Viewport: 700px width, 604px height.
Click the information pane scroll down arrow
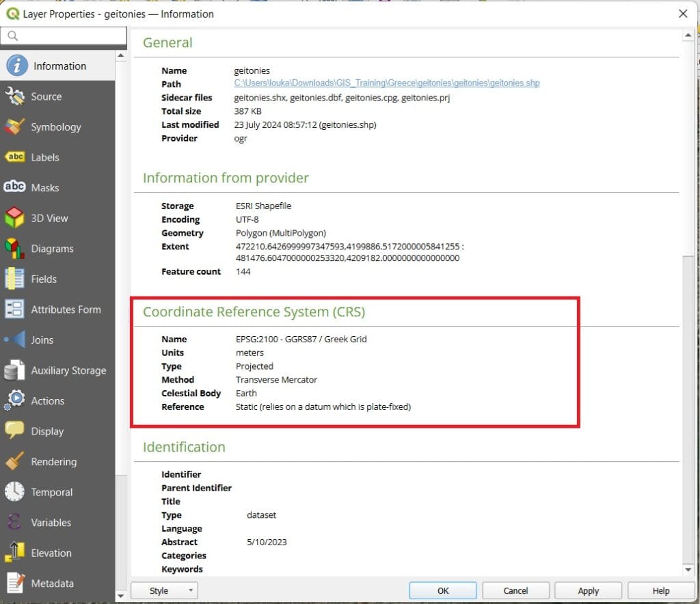pos(688,570)
